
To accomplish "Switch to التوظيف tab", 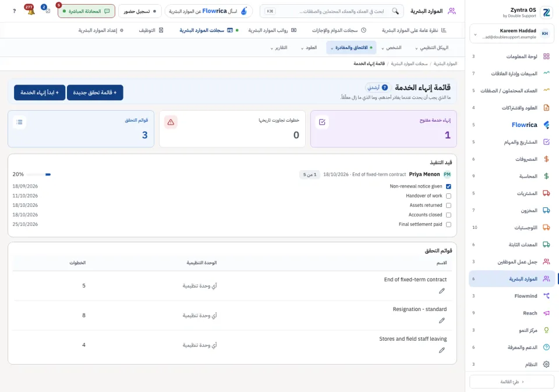I will 151,30.
